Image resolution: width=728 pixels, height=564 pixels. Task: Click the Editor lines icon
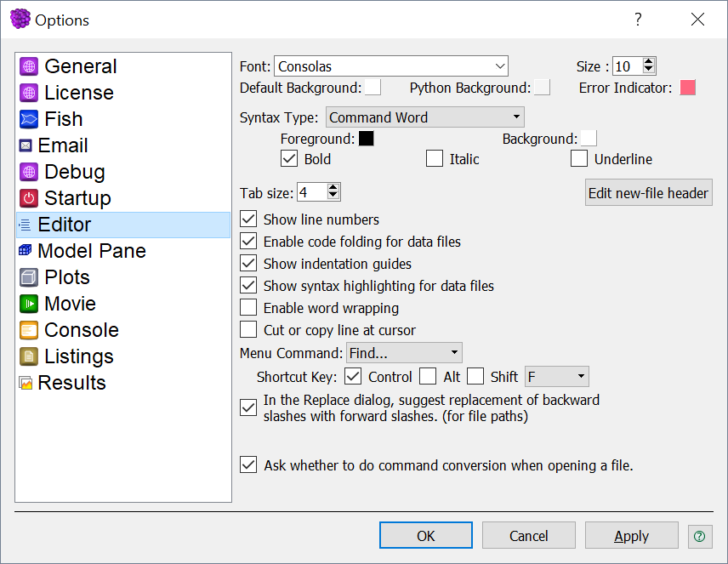(x=25, y=225)
